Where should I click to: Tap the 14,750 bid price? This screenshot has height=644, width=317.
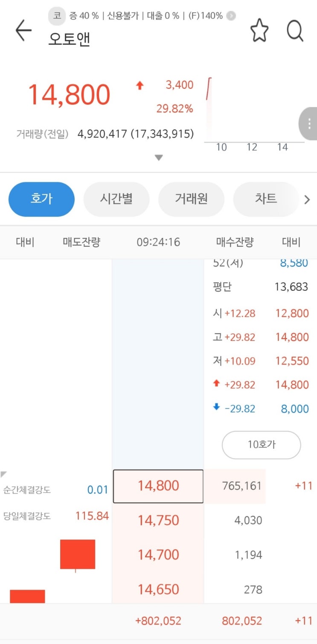pyautogui.click(x=158, y=521)
